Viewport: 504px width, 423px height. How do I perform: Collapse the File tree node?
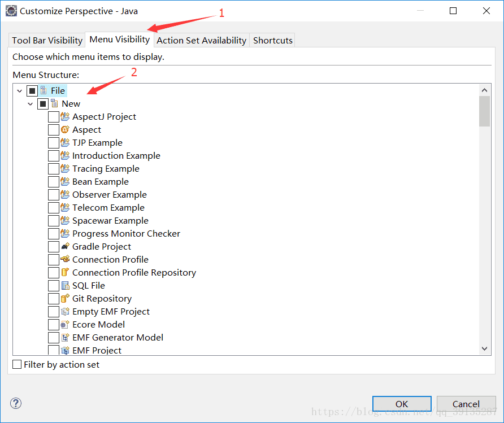[x=20, y=91]
